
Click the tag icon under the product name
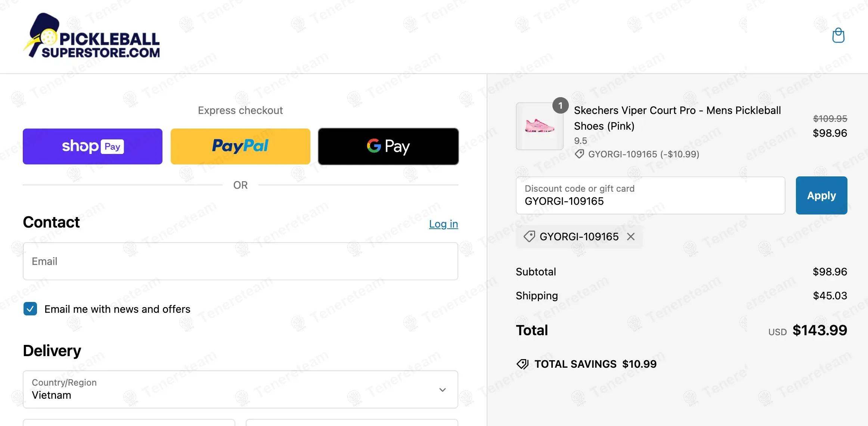coord(579,154)
